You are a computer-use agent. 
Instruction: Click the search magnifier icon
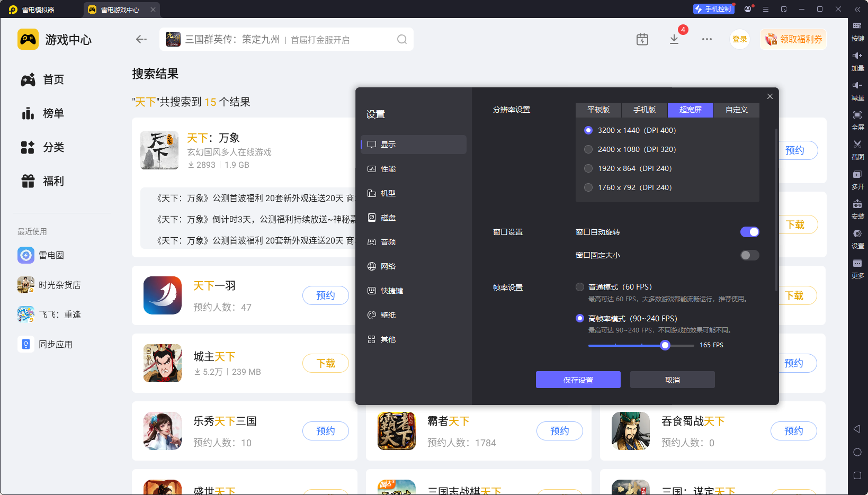tap(402, 39)
